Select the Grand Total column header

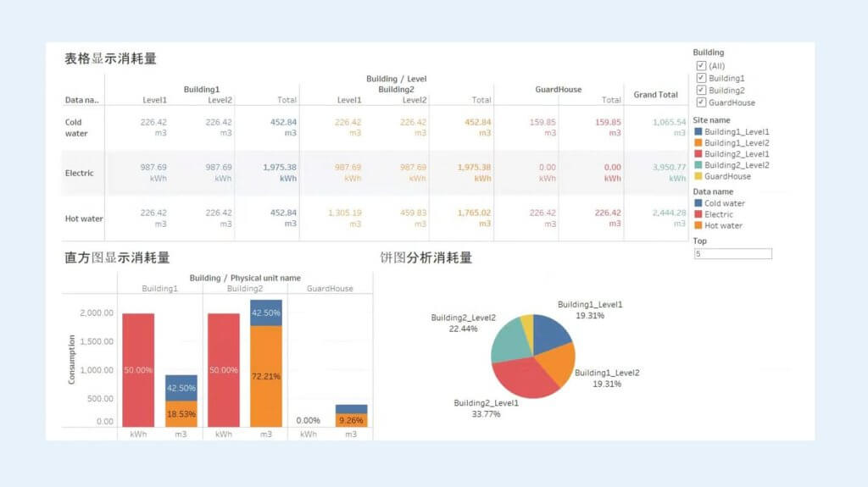coord(655,95)
